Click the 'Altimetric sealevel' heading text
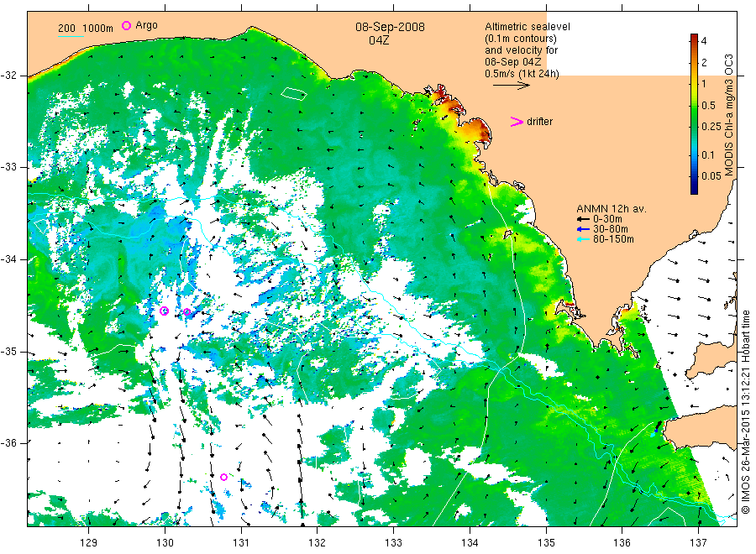 click(x=528, y=27)
